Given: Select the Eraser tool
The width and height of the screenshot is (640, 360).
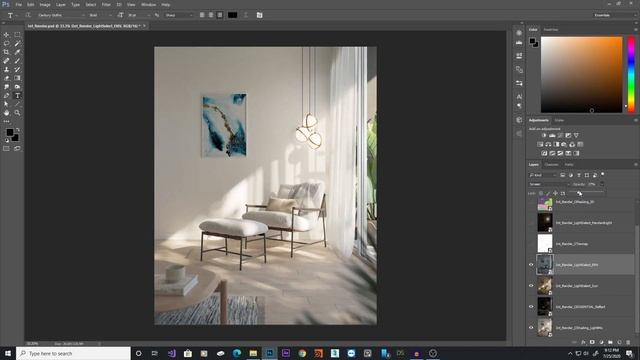Looking at the screenshot, I should coord(6,78).
